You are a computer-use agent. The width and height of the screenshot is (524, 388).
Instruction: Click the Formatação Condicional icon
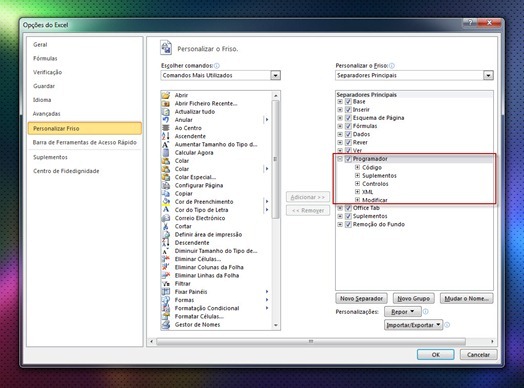pos(166,308)
